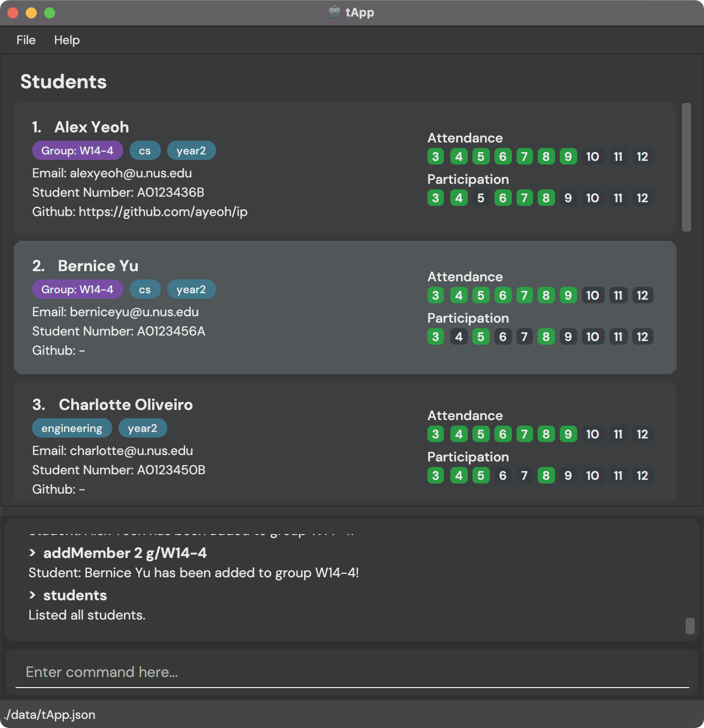Click Charlotte's attendance week 6 badge
This screenshot has width=704, height=728.
[503, 434]
